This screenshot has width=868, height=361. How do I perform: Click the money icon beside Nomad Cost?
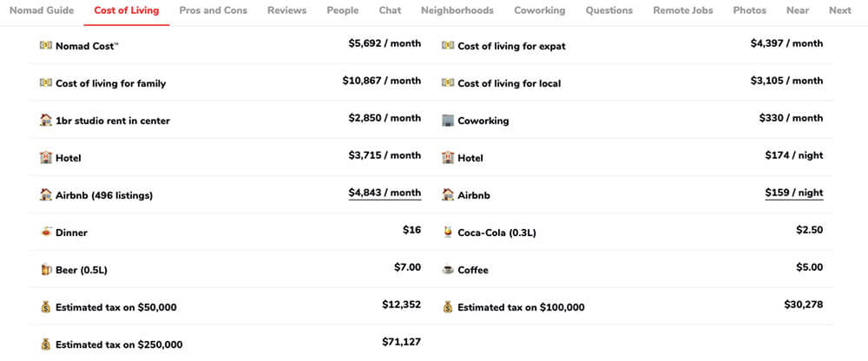[x=46, y=45]
